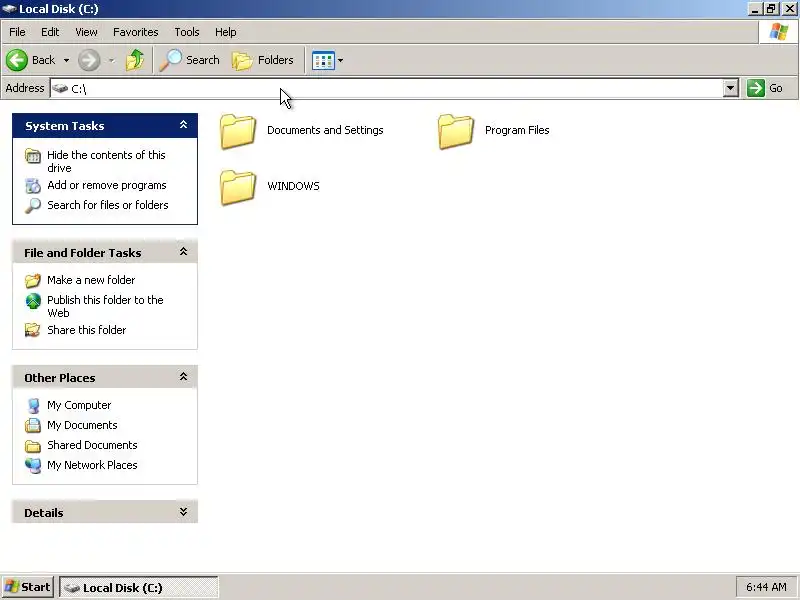Toggle the Folders pane button
This screenshot has width=800, height=600.
(x=263, y=60)
